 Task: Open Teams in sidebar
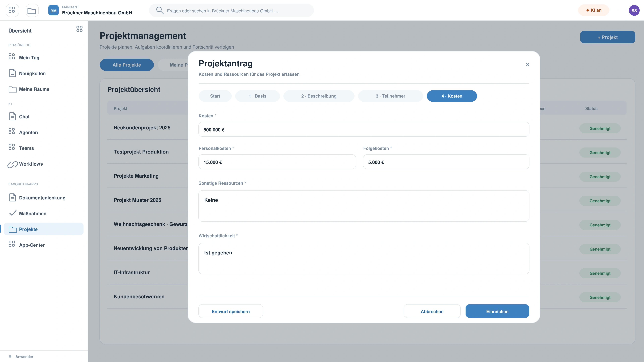click(x=43, y=148)
